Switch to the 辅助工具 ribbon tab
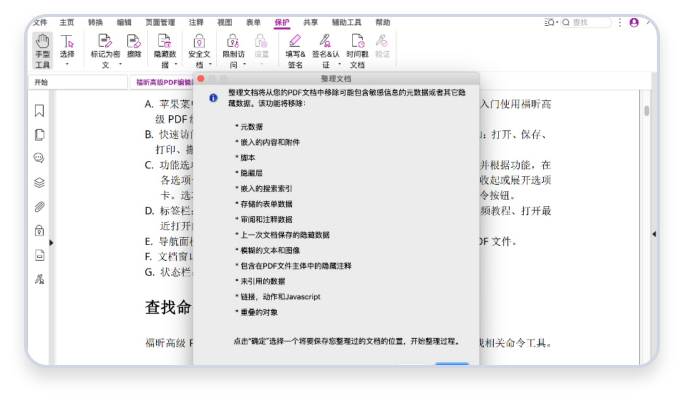 (346, 22)
